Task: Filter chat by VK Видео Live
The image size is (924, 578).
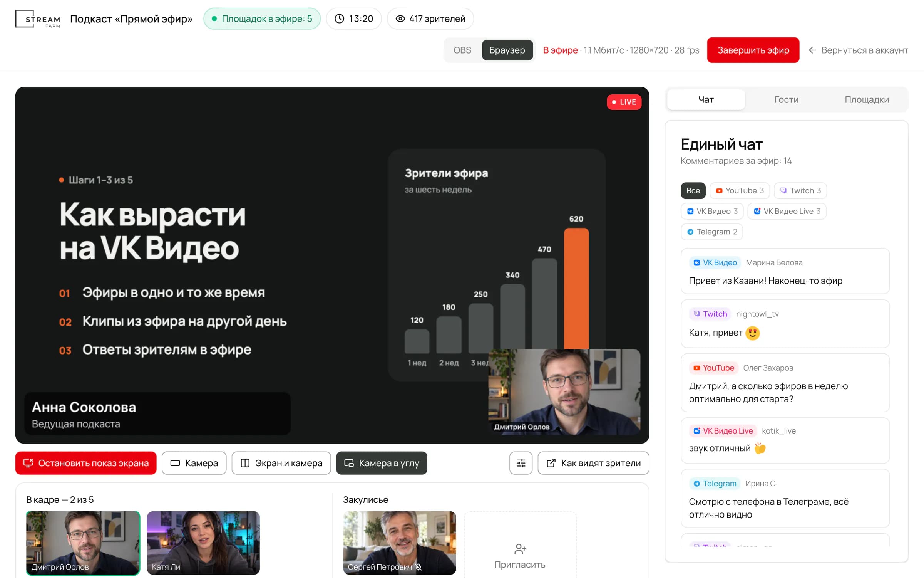Action: 787,211
